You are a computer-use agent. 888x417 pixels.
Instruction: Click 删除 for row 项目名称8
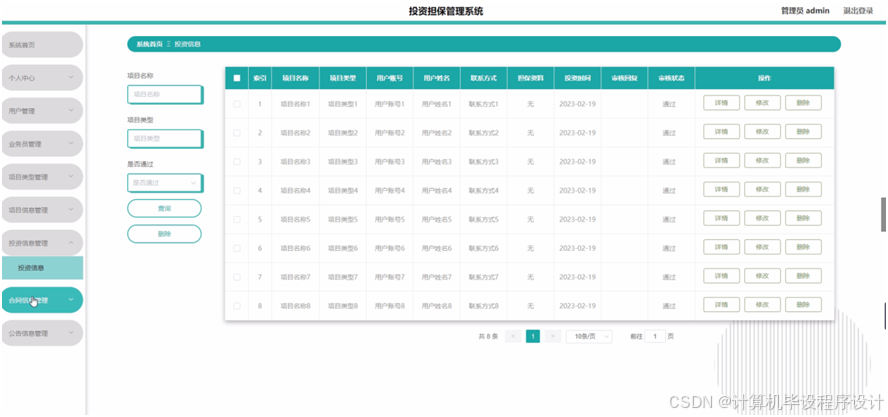803,305
